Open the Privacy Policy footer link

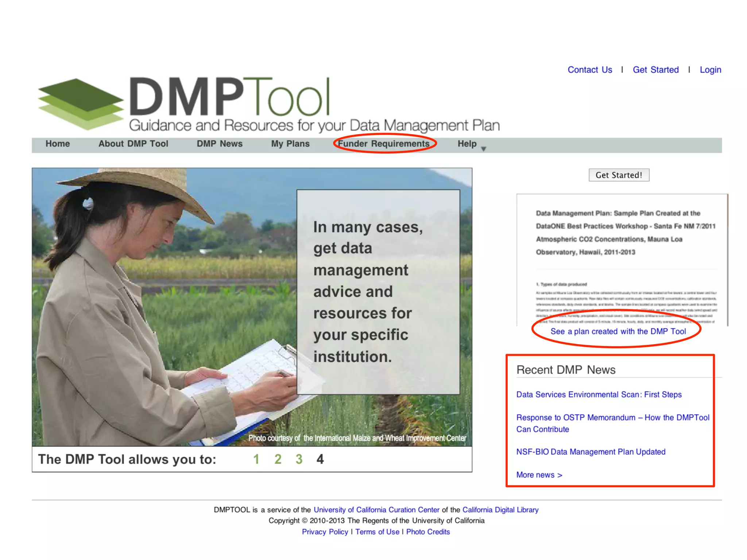click(325, 532)
